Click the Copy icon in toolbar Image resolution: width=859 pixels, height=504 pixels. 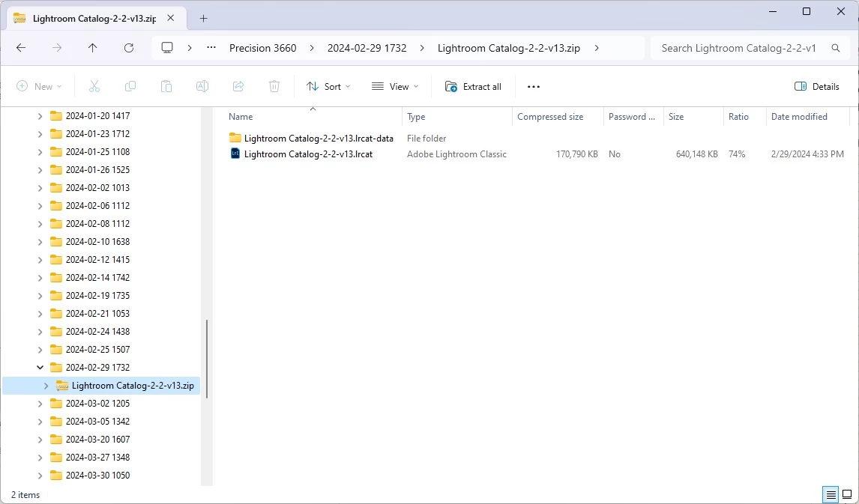130,86
